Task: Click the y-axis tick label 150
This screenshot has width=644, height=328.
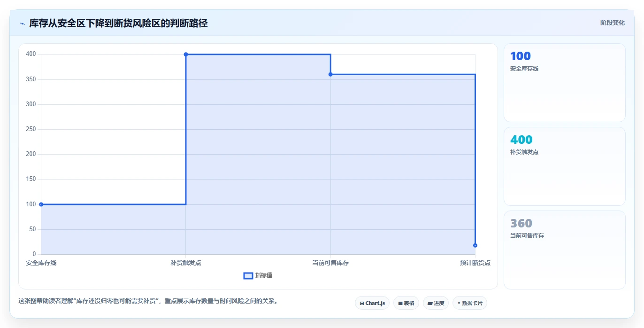Action: click(x=31, y=179)
